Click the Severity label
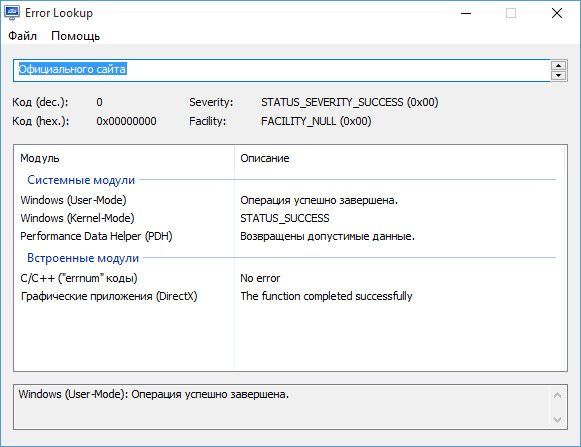The image size is (581, 447). pos(211,102)
